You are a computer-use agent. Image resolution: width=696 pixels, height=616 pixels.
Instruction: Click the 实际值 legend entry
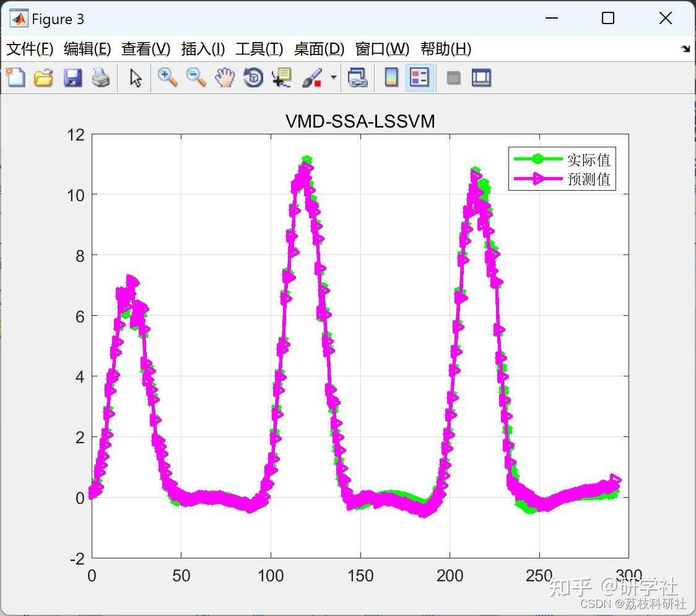click(x=562, y=159)
